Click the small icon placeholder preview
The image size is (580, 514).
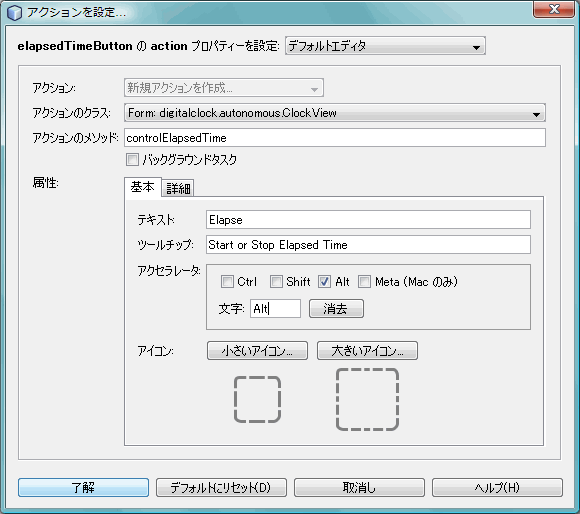click(257, 399)
